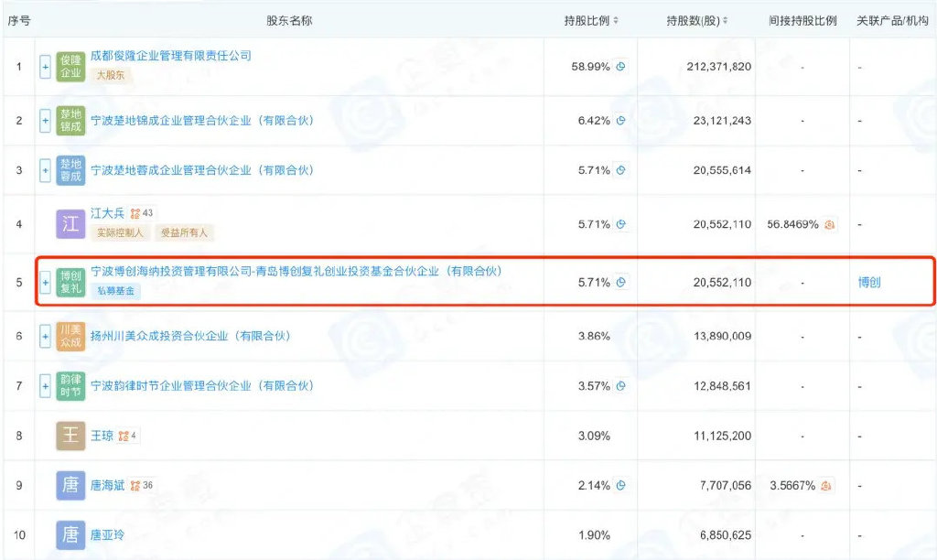Expand row 6 扬州川美众成 shareholder details

(x=45, y=336)
